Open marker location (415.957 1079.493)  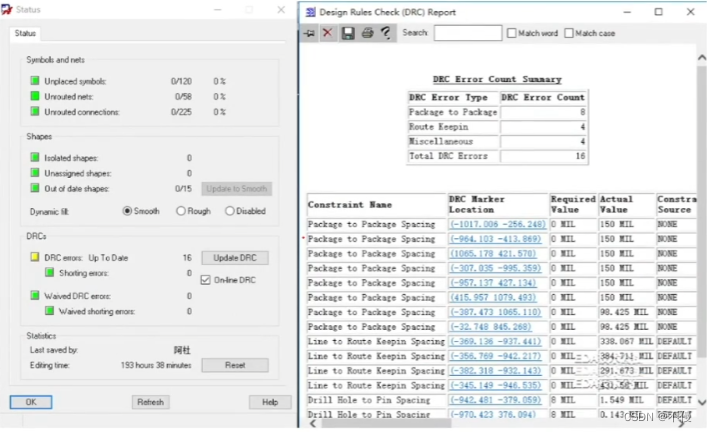point(492,298)
